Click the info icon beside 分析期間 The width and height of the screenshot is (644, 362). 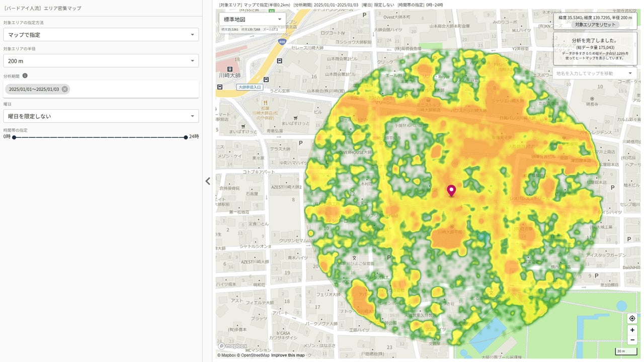tap(25, 76)
